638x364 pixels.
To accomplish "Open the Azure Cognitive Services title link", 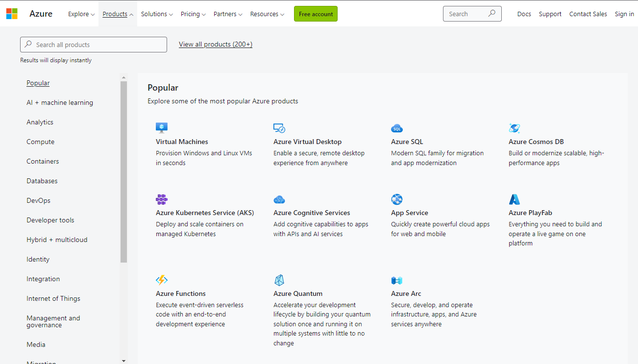I will [312, 213].
